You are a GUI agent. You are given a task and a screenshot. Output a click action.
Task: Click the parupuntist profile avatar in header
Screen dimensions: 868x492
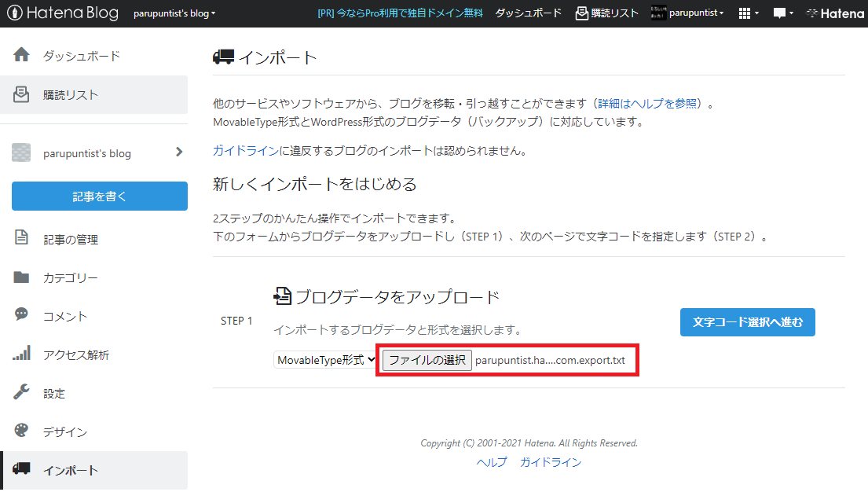coord(658,13)
